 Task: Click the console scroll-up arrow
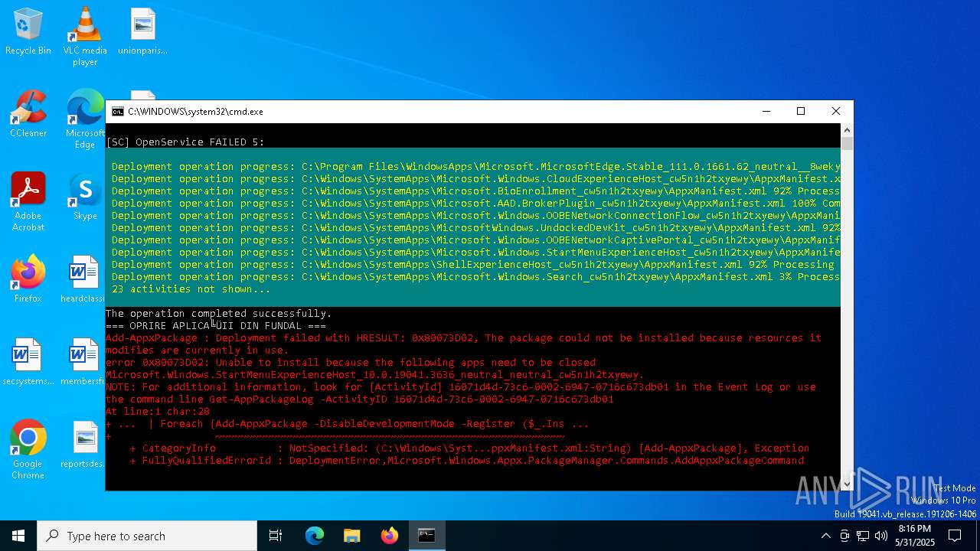point(847,130)
